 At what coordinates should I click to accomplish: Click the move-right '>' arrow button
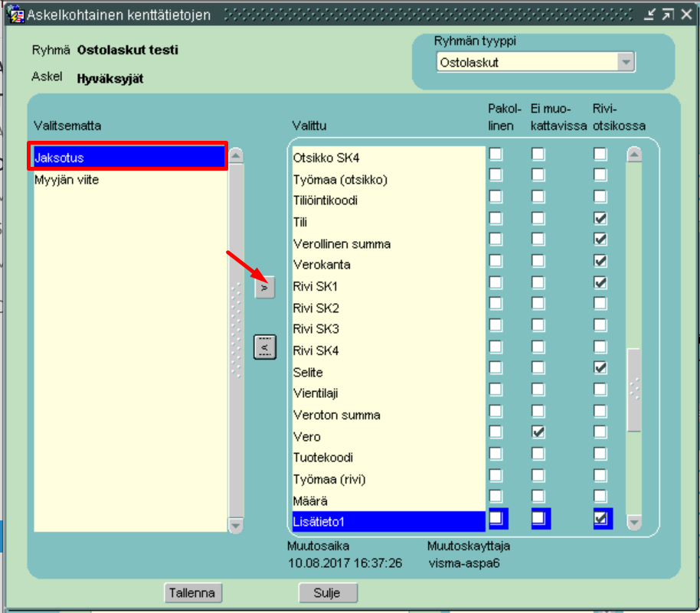pyautogui.click(x=264, y=288)
